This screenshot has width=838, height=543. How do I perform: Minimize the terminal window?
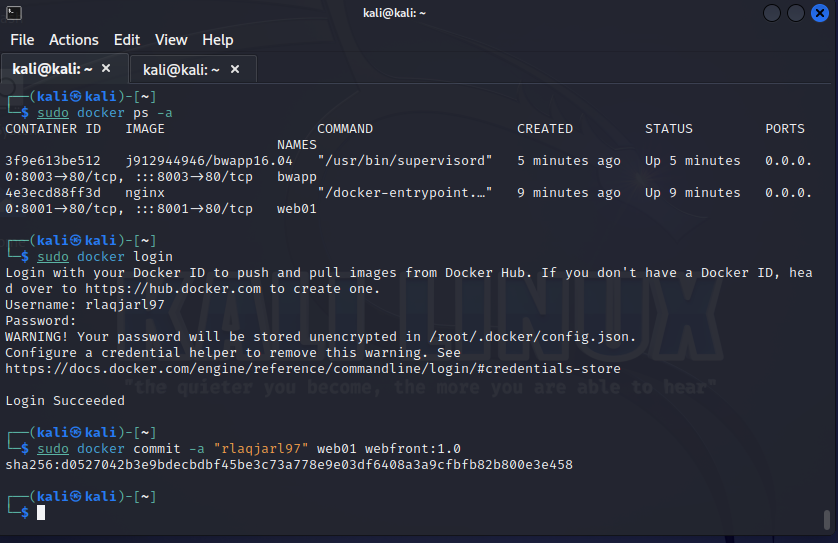771,13
